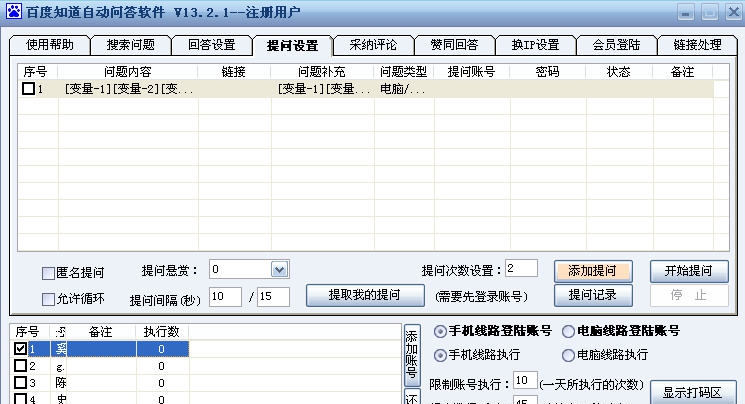Click the 状态 column header

[619, 72]
